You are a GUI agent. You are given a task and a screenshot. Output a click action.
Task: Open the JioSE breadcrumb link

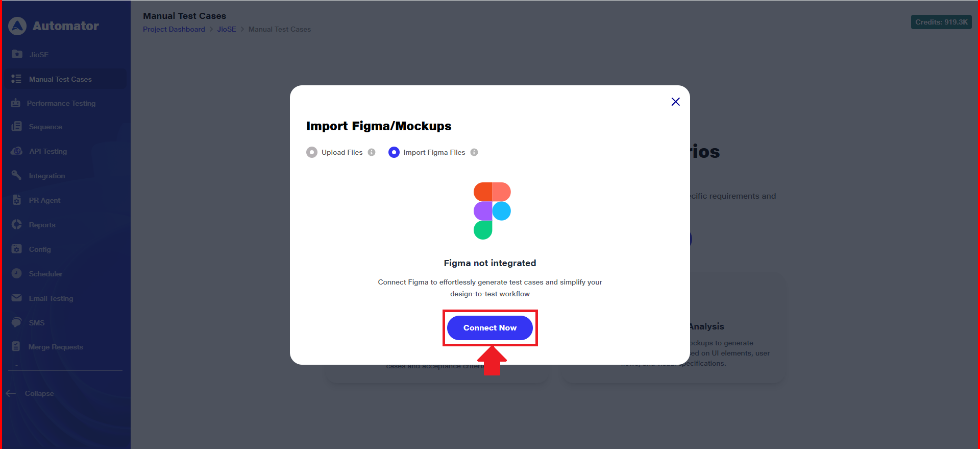(x=227, y=29)
